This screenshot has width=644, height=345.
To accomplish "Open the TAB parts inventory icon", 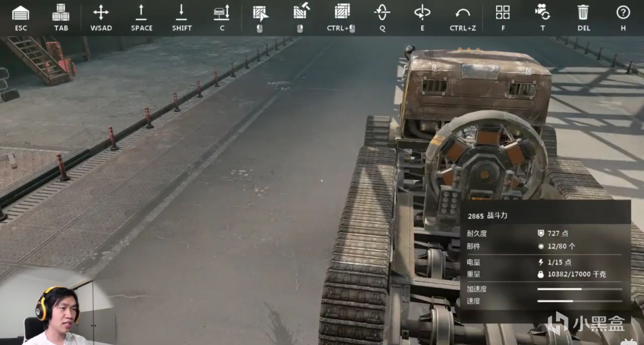I will pyautogui.click(x=61, y=12).
